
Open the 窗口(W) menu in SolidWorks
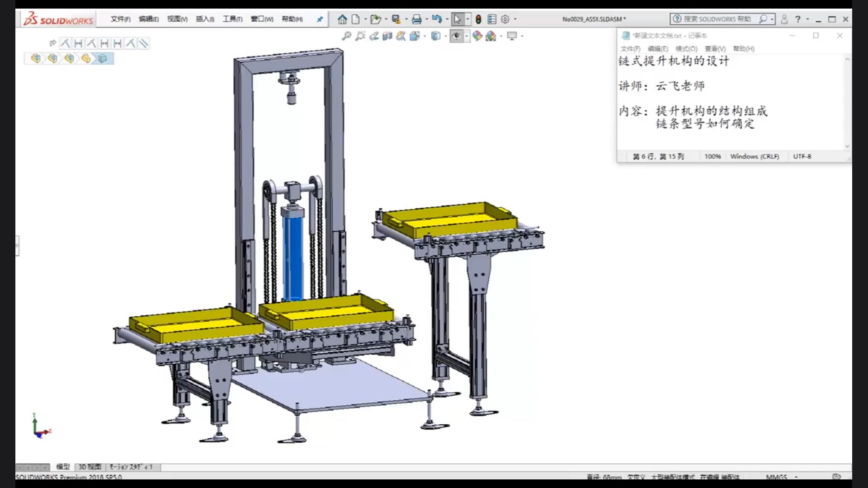click(262, 19)
